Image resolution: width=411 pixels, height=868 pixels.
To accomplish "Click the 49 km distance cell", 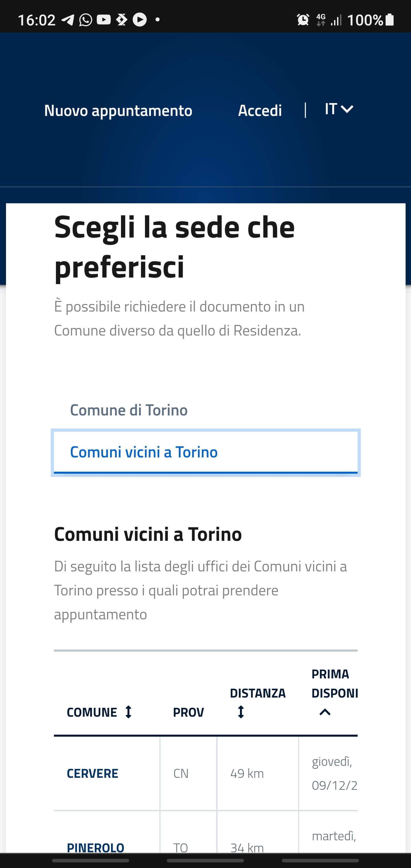I will 247,773.
